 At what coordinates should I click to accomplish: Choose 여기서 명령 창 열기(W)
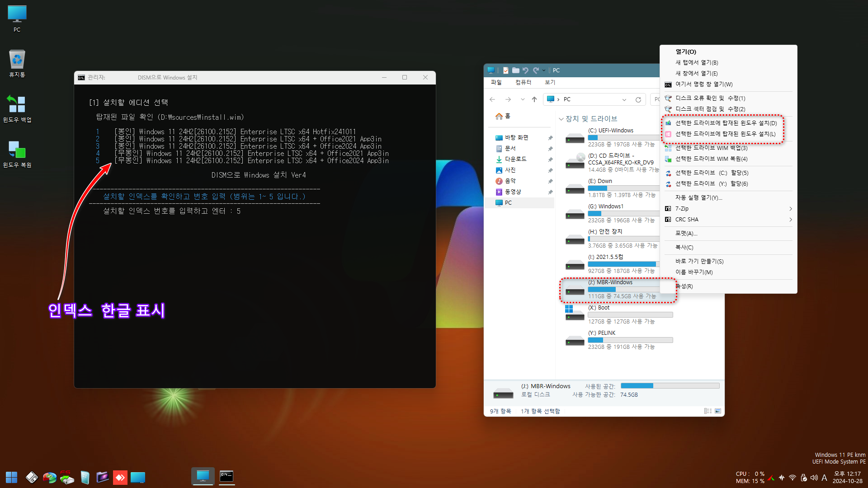(x=728, y=84)
